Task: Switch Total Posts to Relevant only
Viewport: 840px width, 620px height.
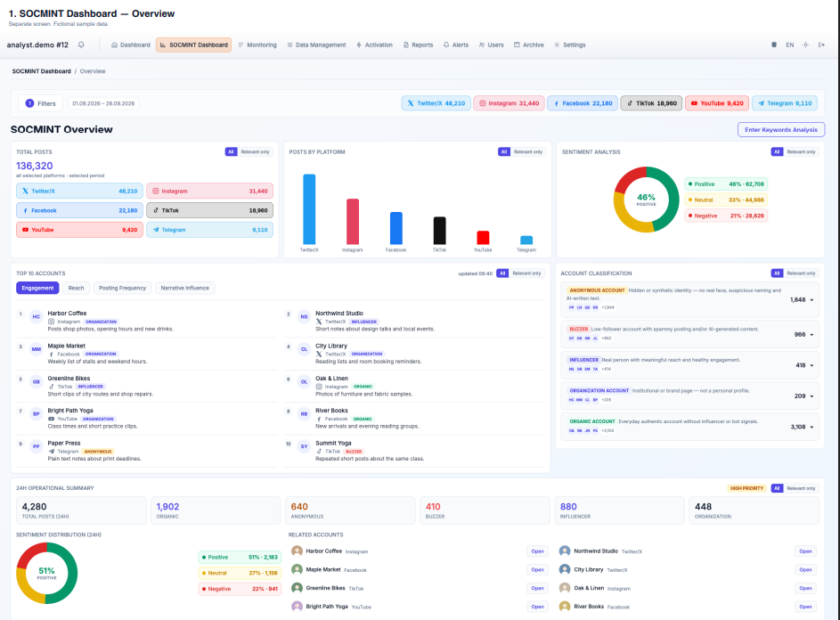Action: coord(255,152)
